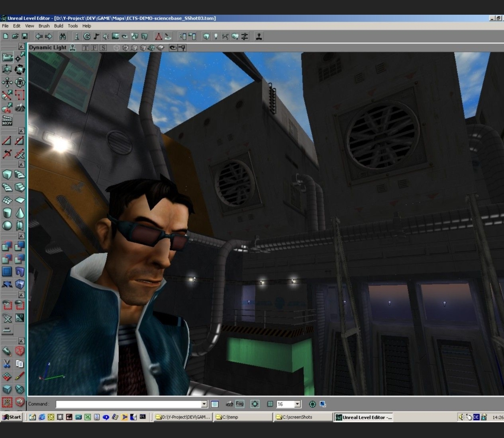Open the Actor Class browser pawn icon
Viewport: 504px width, 438px height.
tap(77, 36)
